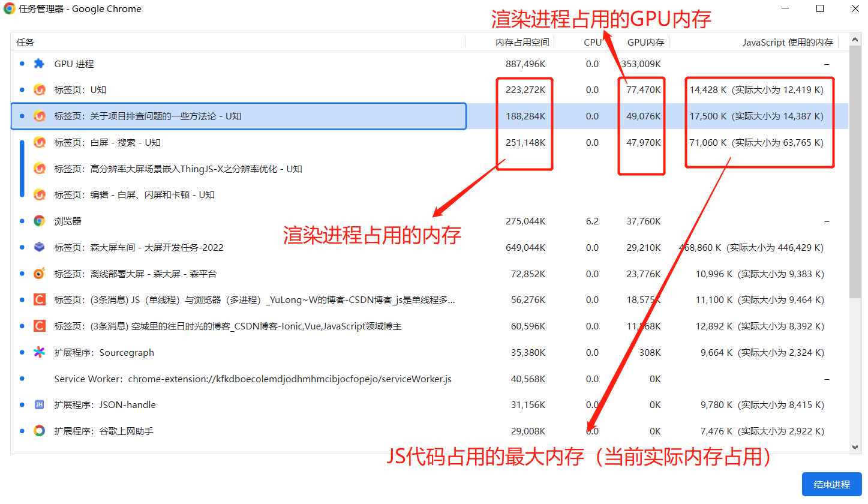Click the favicon of 标签页：U知 row
868x504 pixels.
[39, 90]
